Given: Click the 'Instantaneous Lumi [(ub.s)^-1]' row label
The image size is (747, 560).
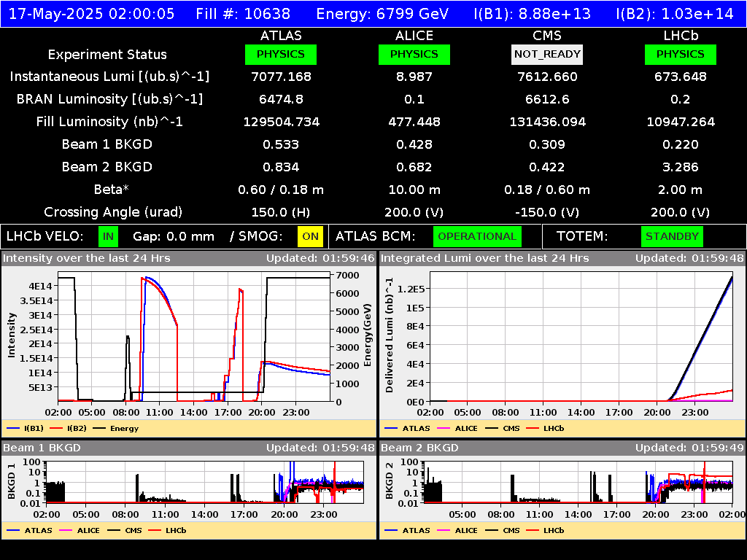Looking at the screenshot, I should (109, 77).
